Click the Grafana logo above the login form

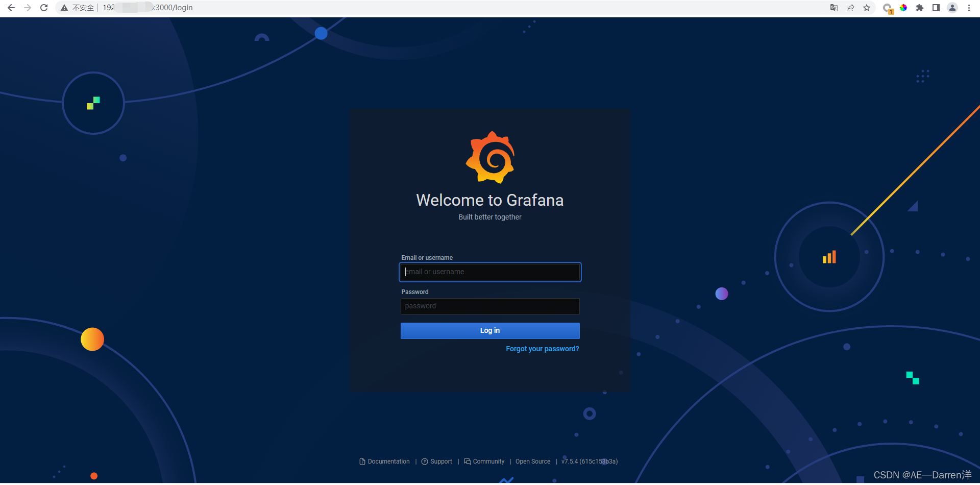coord(489,157)
